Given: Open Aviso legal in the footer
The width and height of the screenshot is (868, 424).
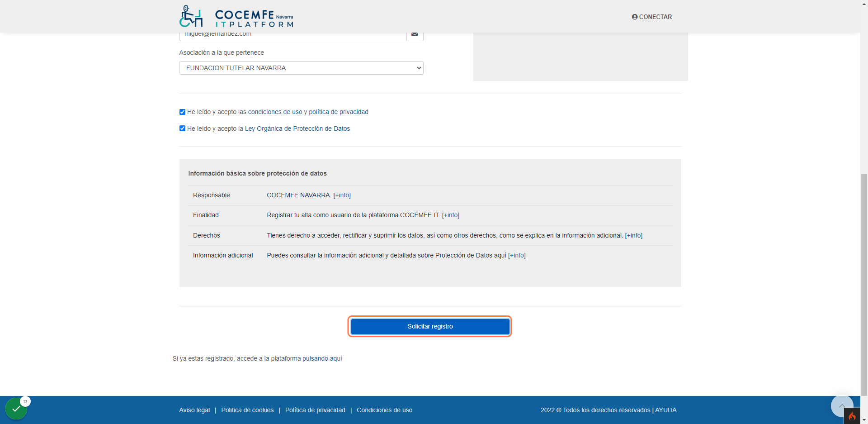Looking at the screenshot, I should [194, 410].
